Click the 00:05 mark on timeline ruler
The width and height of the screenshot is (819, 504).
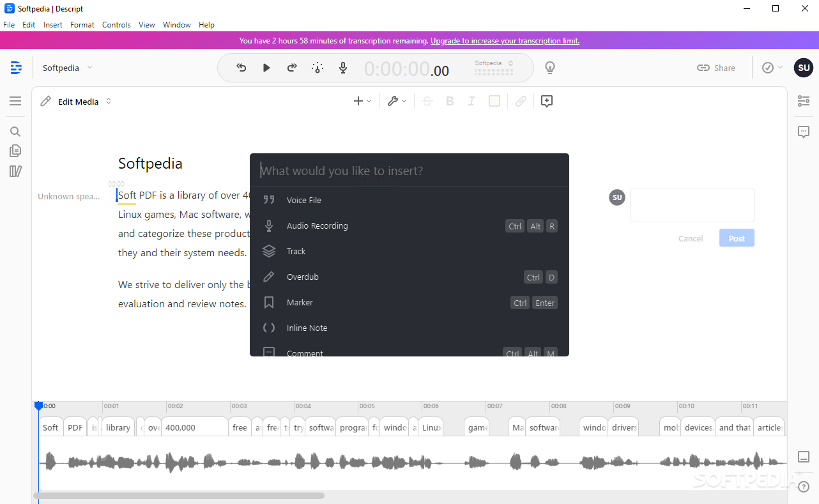(x=367, y=406)
